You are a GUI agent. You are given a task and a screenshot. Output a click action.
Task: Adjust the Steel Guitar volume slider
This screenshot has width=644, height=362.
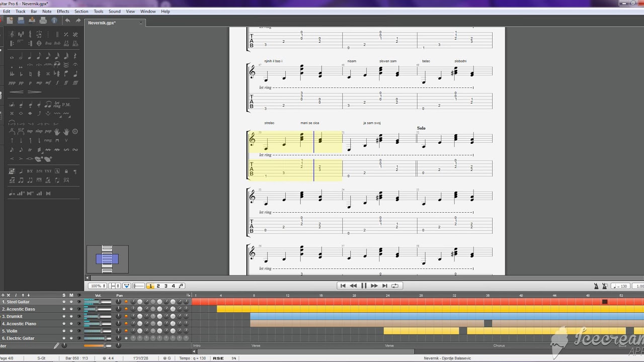tap(98, 302)
